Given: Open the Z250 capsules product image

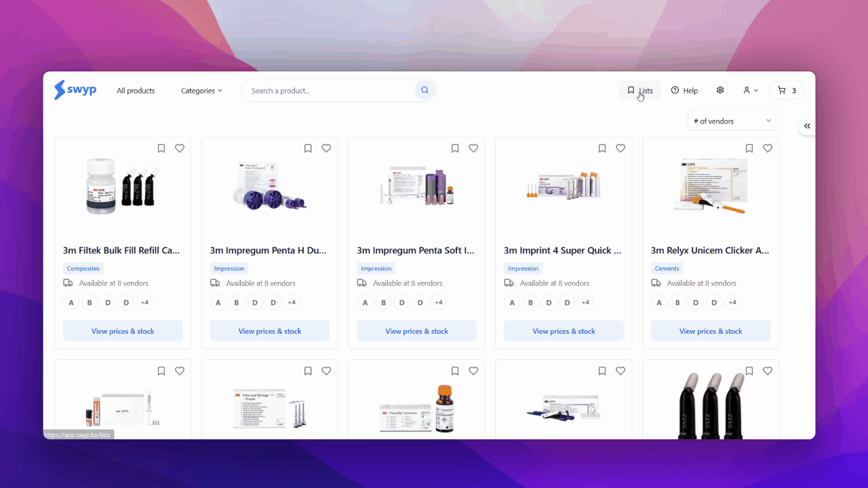Looking at the screenshot, I should (x=711, y=405).
